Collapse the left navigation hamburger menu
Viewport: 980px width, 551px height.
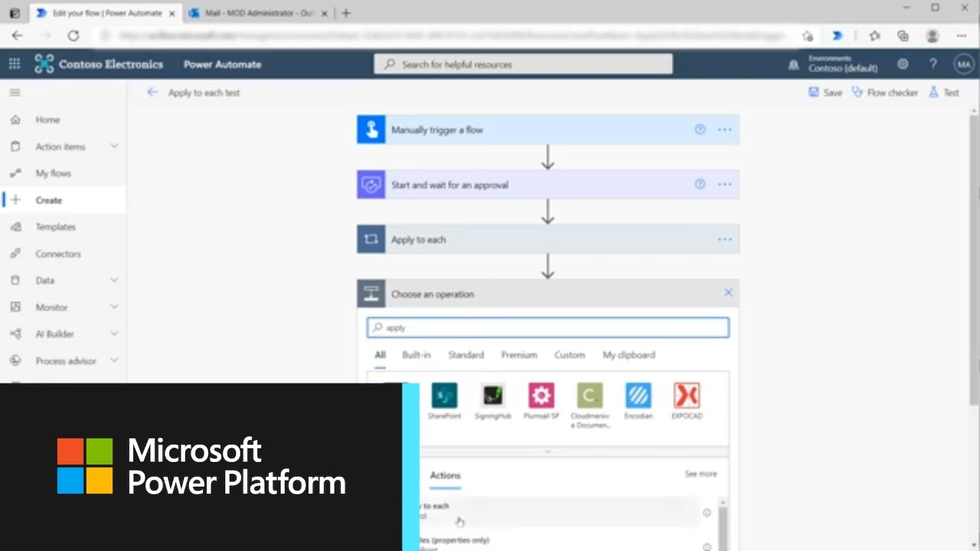(x=15, y=93)
